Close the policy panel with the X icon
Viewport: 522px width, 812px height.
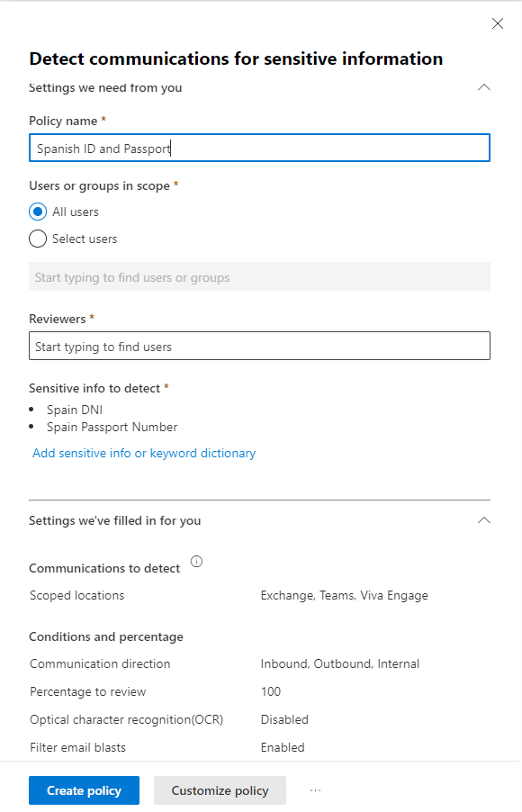coord(497,23)
